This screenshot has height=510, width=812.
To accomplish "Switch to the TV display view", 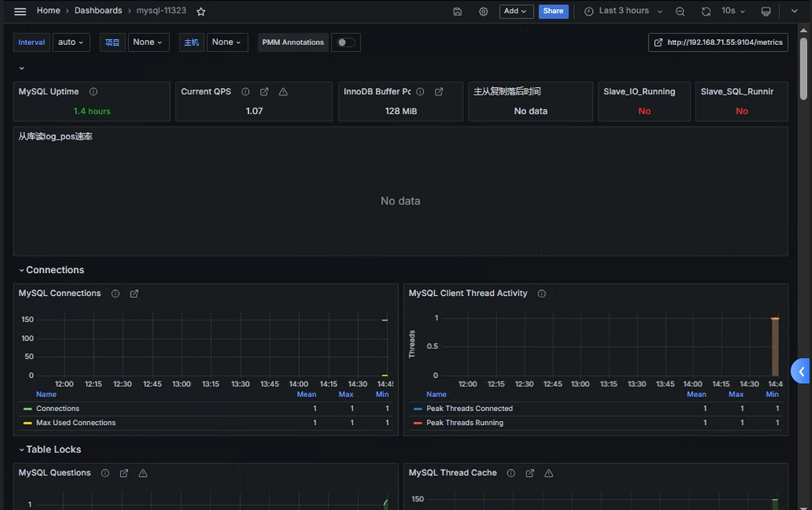I will pyautogui.click(x=766, y=11).
